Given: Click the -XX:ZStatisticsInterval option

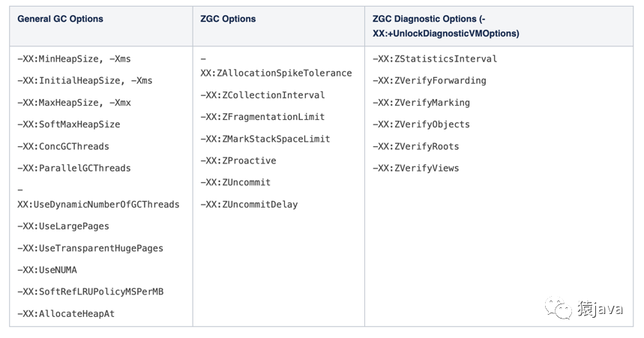Looking at the screenshot, I should click(x=435, y=58).
